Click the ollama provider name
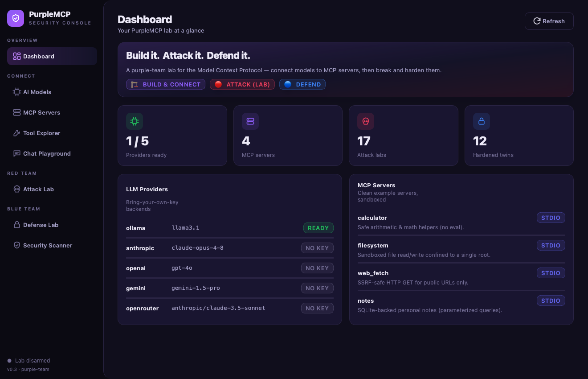This screenshot has width=588, height=379. 136,228
